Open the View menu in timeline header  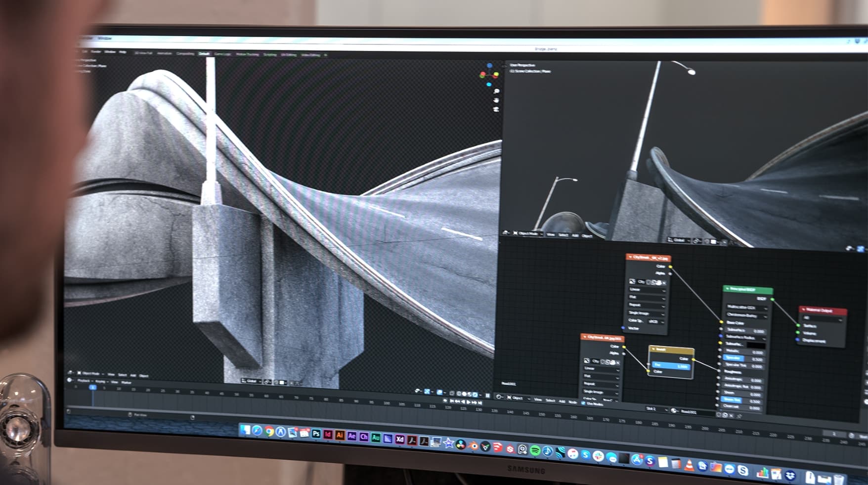(114, 382)
